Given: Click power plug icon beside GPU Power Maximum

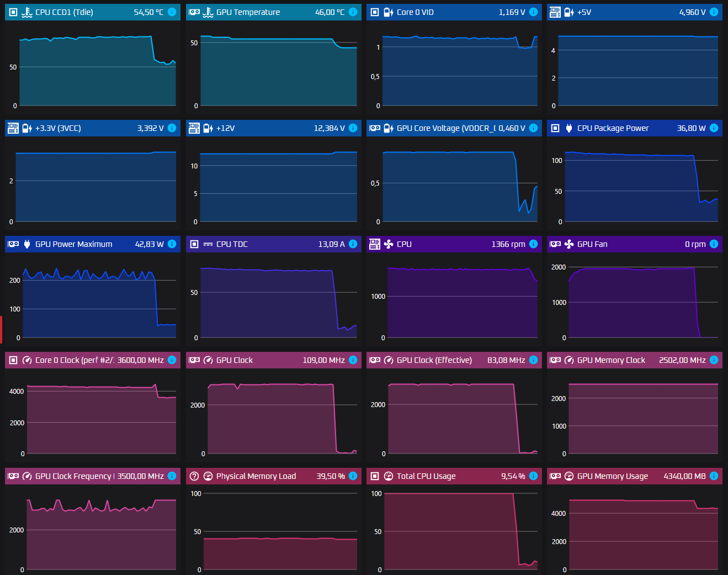Looking at the screenshot, I should (27, 244).
